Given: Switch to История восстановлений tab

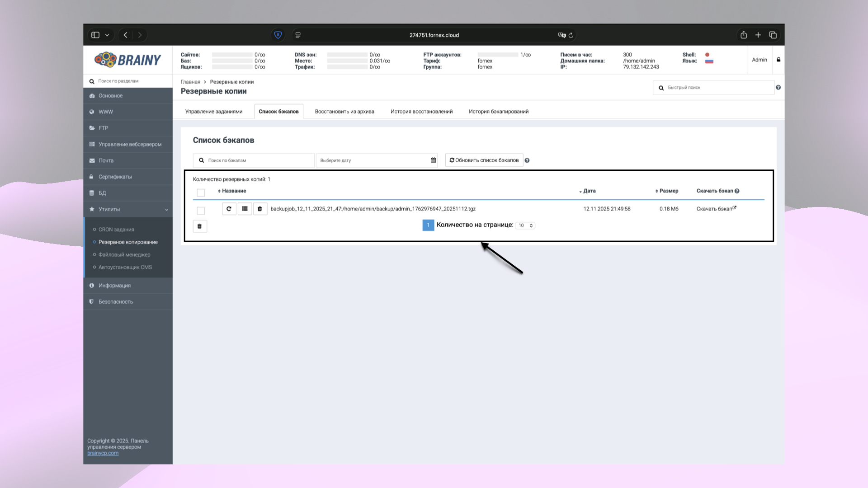Looking at the screenshot, I should click(421, 112).
